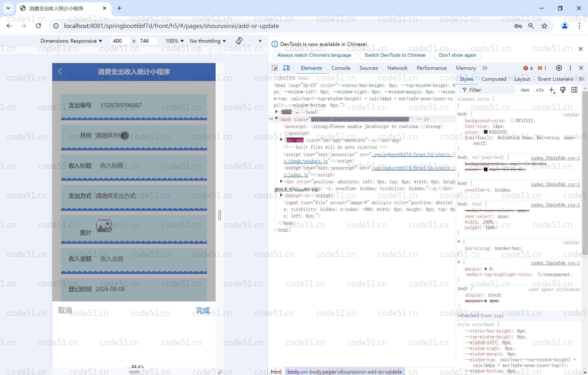The image size is (588, 375).
Task: Click the transparent highlight color swatch
Action: pos(539,275)
